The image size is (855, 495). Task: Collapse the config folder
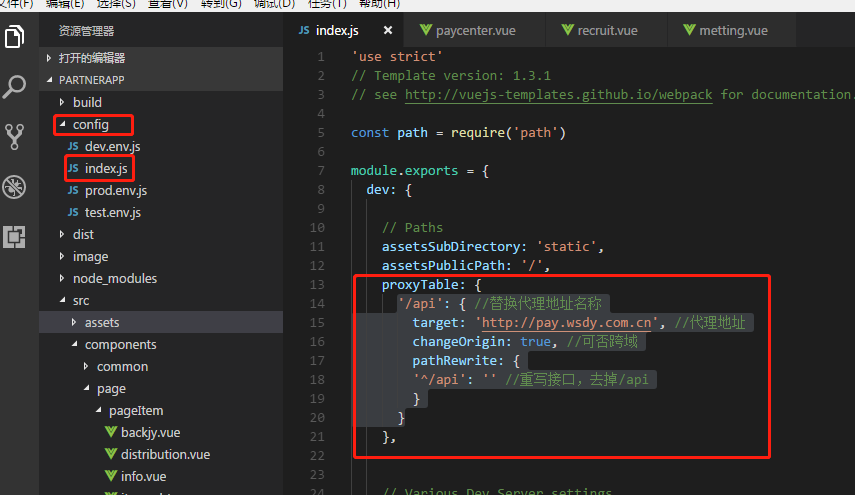162,125
